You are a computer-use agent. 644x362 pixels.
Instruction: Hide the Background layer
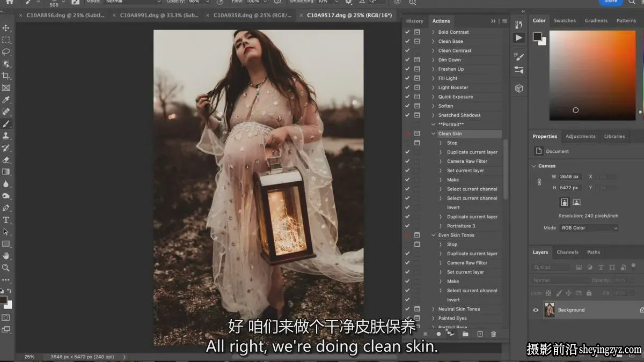click(x=536, y=310)
